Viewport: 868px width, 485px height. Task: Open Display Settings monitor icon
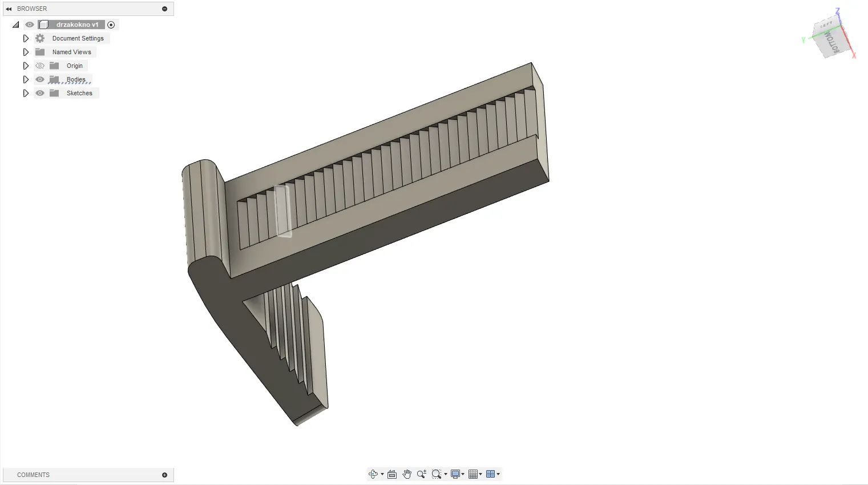(455, 474)
